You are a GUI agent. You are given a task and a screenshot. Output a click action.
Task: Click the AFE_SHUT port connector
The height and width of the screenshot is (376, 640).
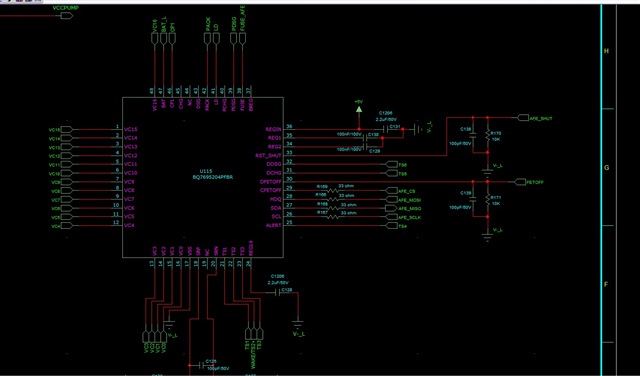(523, 118)
